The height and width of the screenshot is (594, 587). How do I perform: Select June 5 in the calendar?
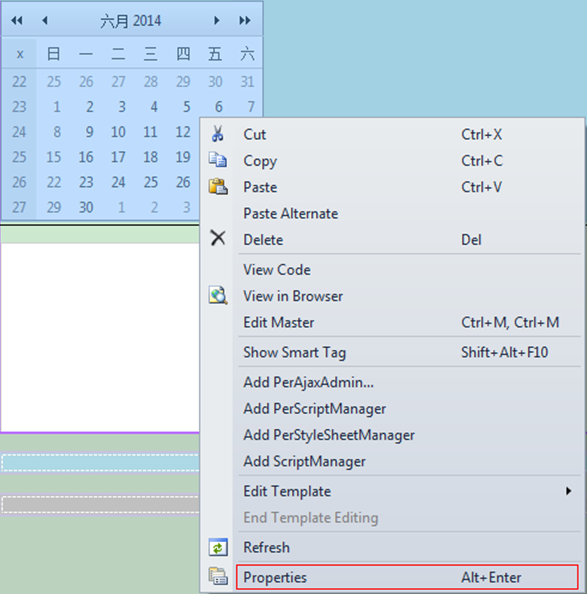[x=186, y=107]
